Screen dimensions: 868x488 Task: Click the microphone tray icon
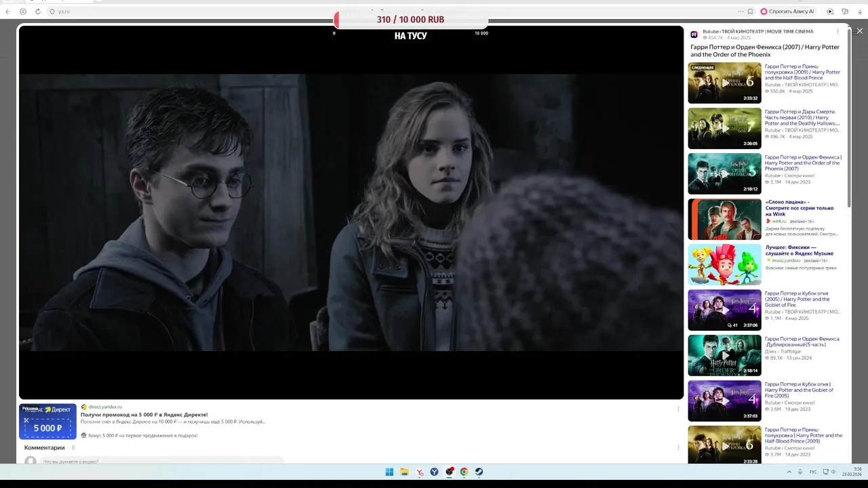pyautogui.click(x=800, y=472)
